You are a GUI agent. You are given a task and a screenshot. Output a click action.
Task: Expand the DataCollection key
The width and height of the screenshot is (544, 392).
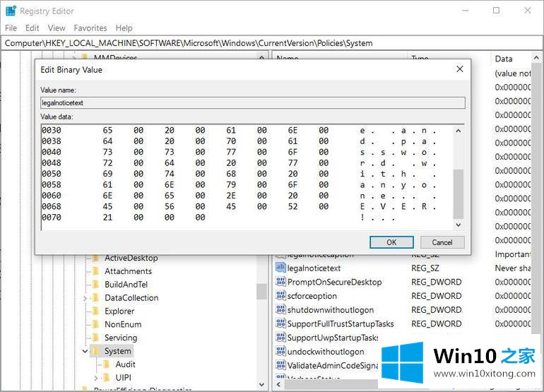(x=85, y=298)
